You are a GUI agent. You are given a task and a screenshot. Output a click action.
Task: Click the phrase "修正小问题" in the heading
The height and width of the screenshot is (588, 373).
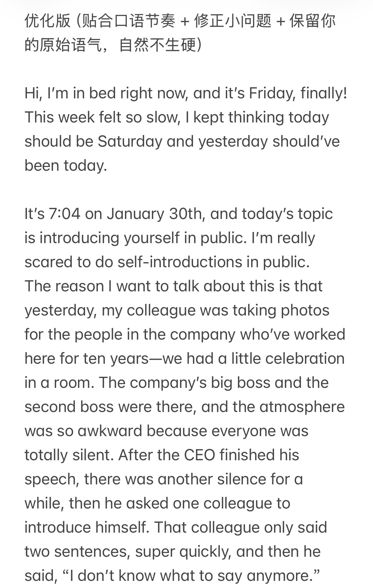(233, 21)
